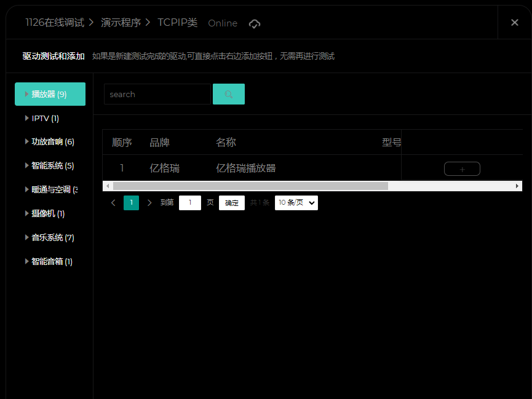Click the search magnifier icon button
This screenshot has width=532, height=399.
229,94
